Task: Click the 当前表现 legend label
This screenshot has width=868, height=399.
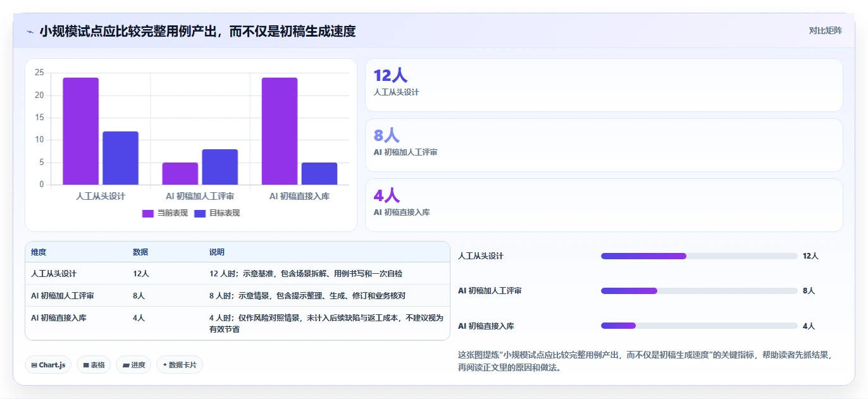Action: [173, 213]
